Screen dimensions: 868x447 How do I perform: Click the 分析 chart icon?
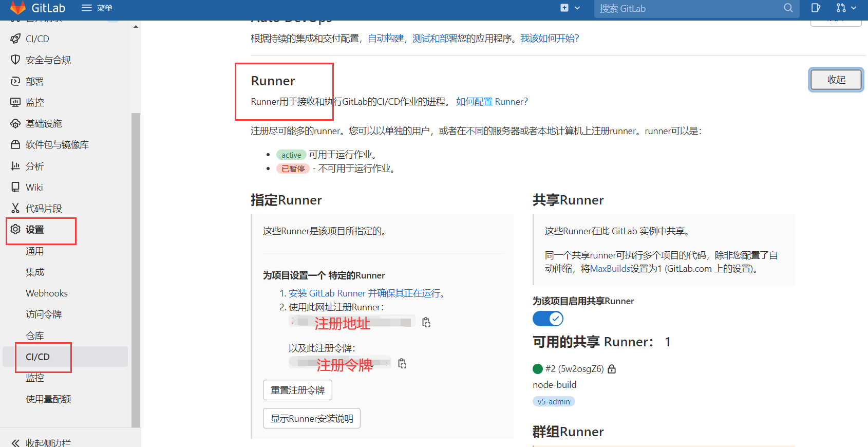click(15, 166)
